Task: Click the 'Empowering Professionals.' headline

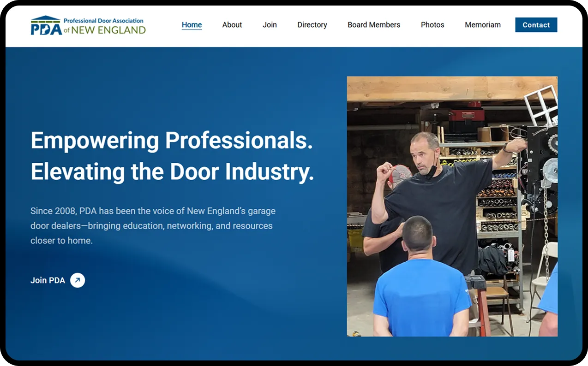Action: tap(172, 140)
